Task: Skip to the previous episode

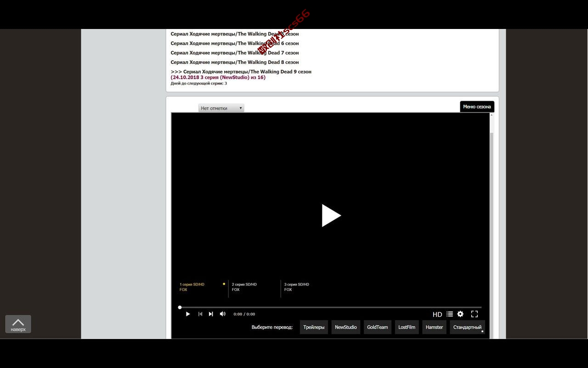Action: point(200,314)
